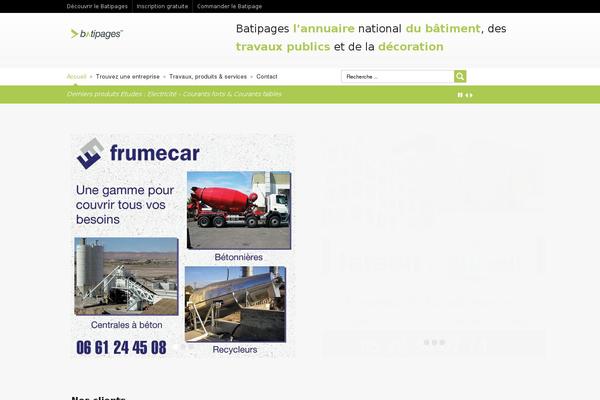Click 'Une gamme pour couvrir' slogan text

point(125,205)
